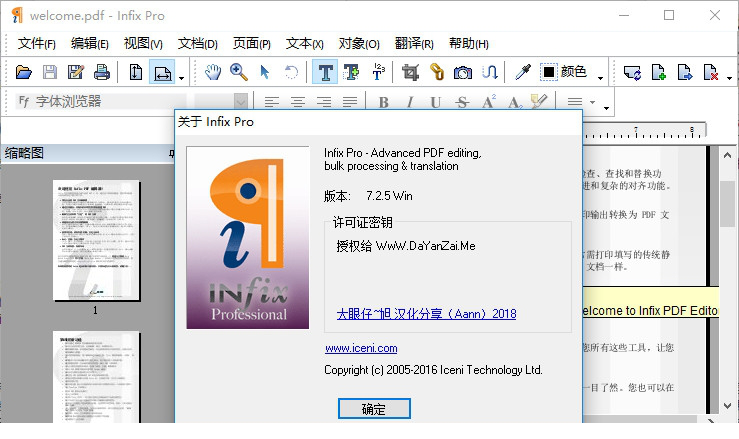Open the 视图(V) menu
Viewport: 739px width, 439px height.
click(143, 43)
